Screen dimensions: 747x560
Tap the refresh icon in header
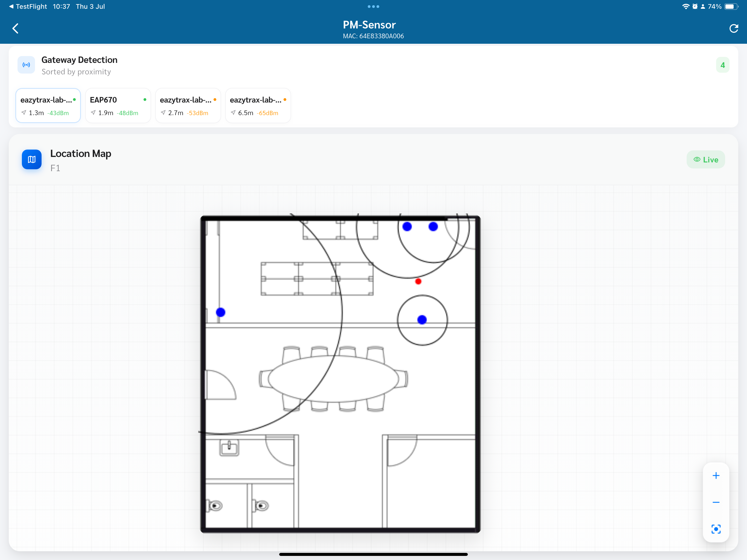734,28
